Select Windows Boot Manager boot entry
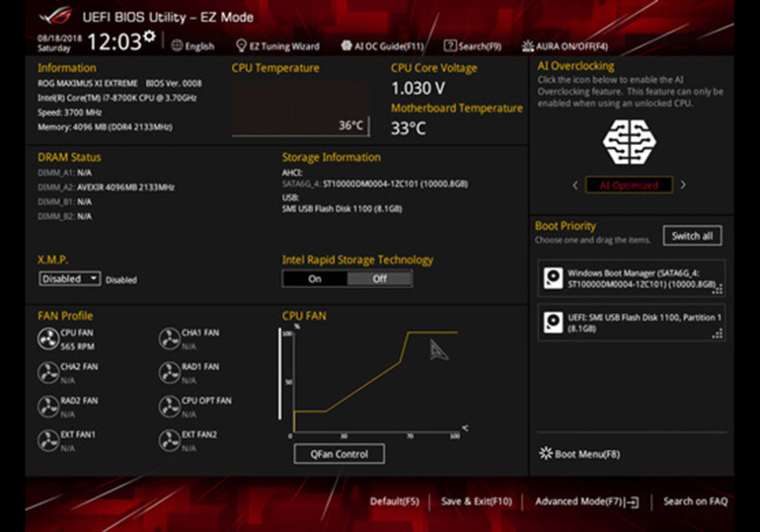Viewport: 760px width, 532px height. [x=632, y=279]
